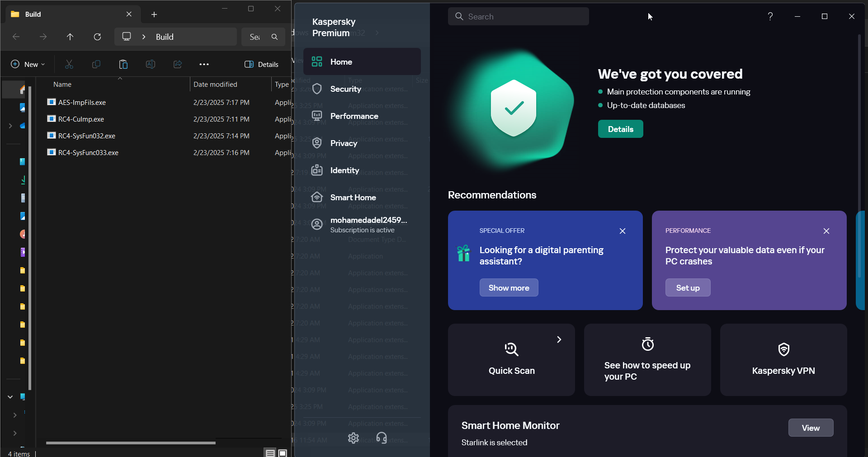Expand the Quick Scan arrow chevron
Image resolution: width=868 pixels, height=457 pixels.
(x=559, y=339)
